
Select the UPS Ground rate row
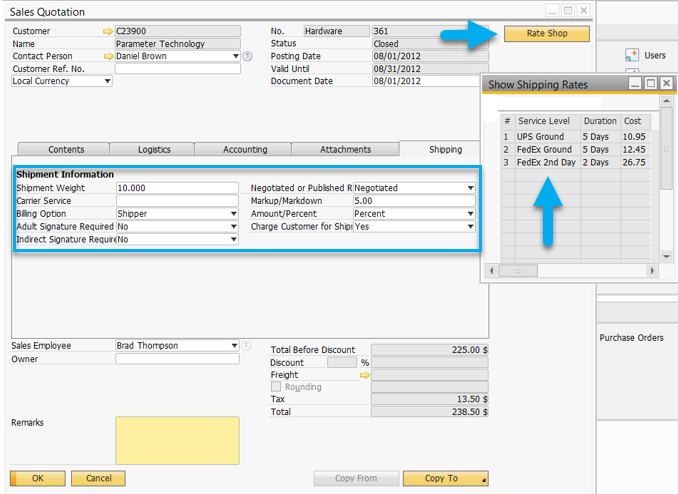(x=576, y=137)
